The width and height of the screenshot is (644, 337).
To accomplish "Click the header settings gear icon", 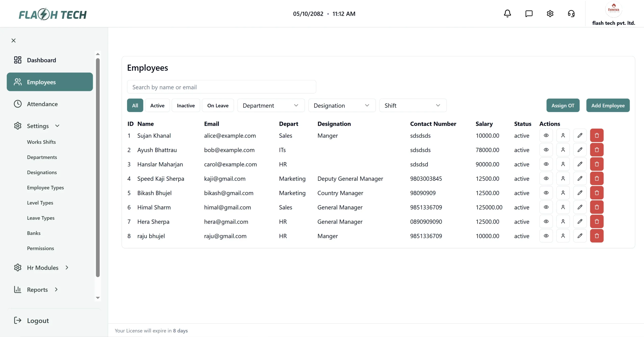I will pyautogui.click(x=550, y=14).
